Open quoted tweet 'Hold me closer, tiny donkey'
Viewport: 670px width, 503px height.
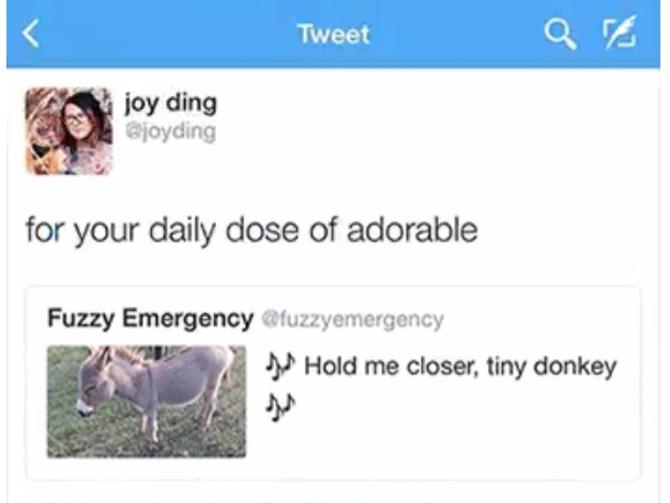[441, 367]
